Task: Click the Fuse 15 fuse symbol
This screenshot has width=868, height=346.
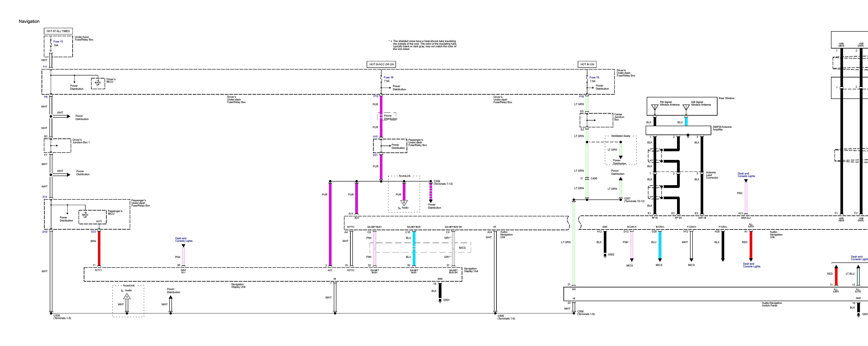Action: coord(51,43)
